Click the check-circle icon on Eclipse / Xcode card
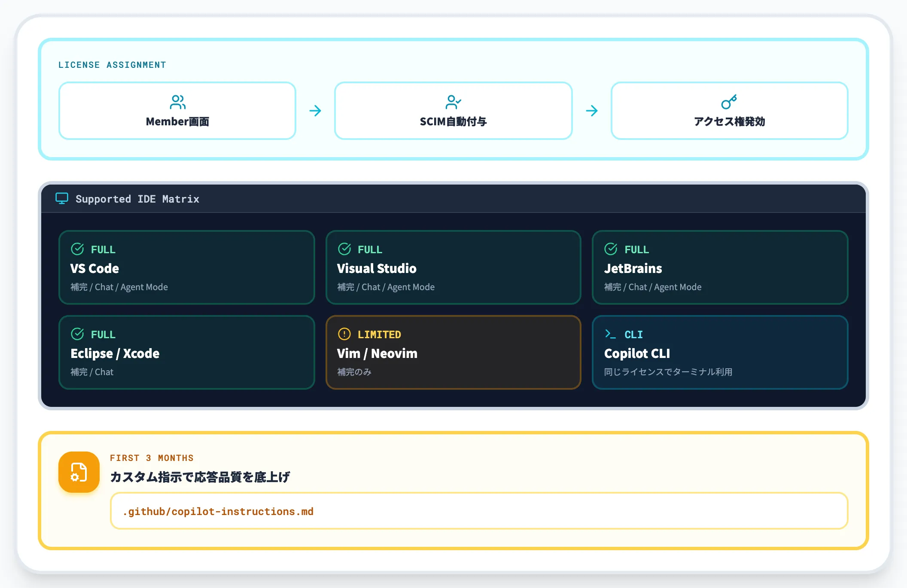 click(77, 334)
